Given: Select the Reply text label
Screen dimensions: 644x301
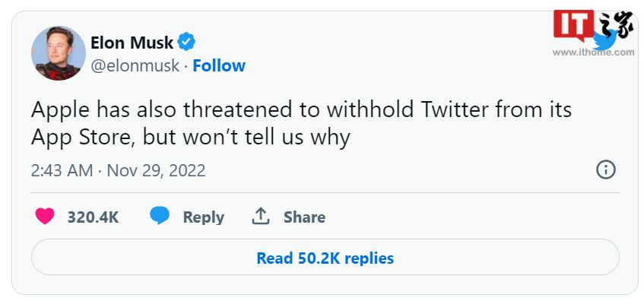Looking at the screenshot, I should 203,217.
